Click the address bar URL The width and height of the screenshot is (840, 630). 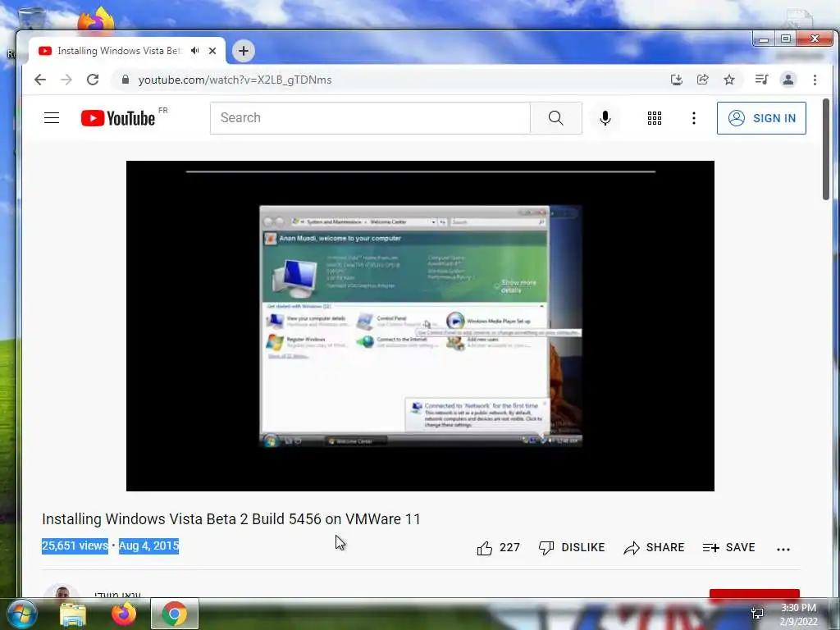[235, 80]
